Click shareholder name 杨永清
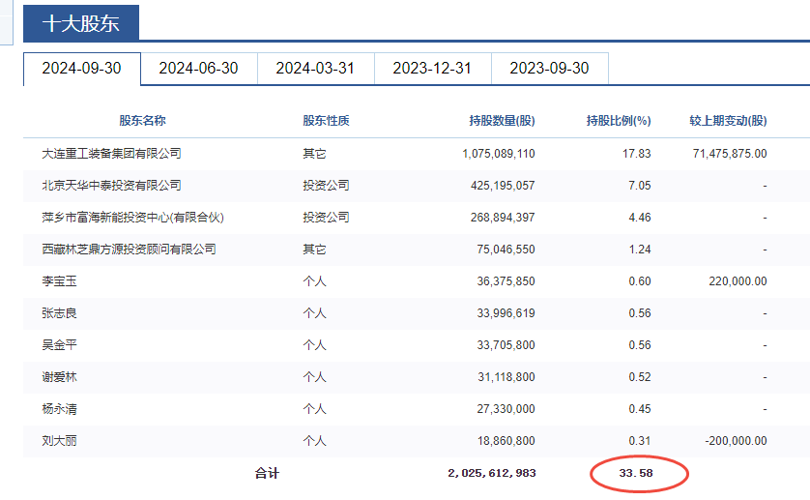 pyautogui.click(x=59, y=409)
